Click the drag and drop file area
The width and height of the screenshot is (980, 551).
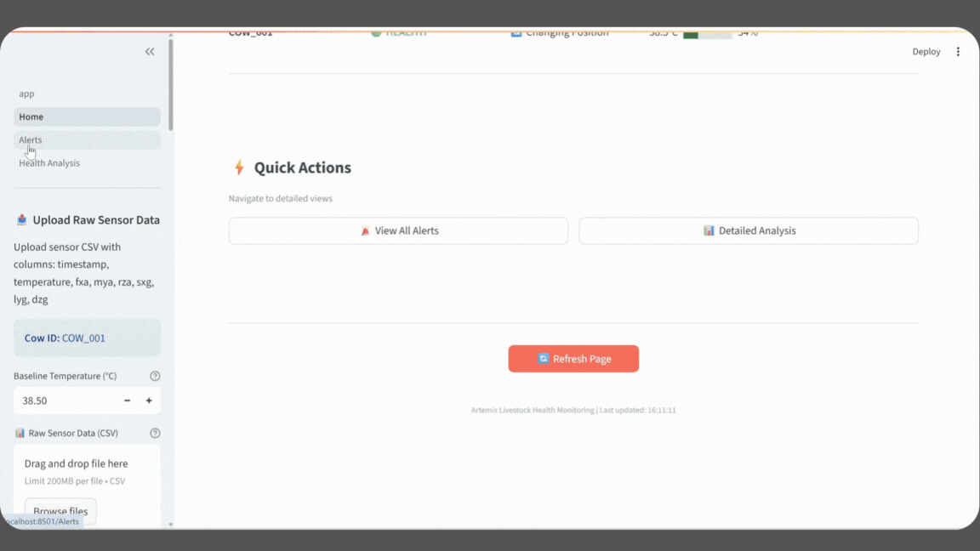(87, 472)
